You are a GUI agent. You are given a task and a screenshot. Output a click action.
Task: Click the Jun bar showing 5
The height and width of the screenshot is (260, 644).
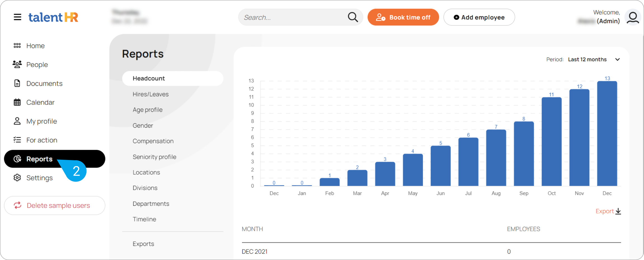tap(441, 166)
